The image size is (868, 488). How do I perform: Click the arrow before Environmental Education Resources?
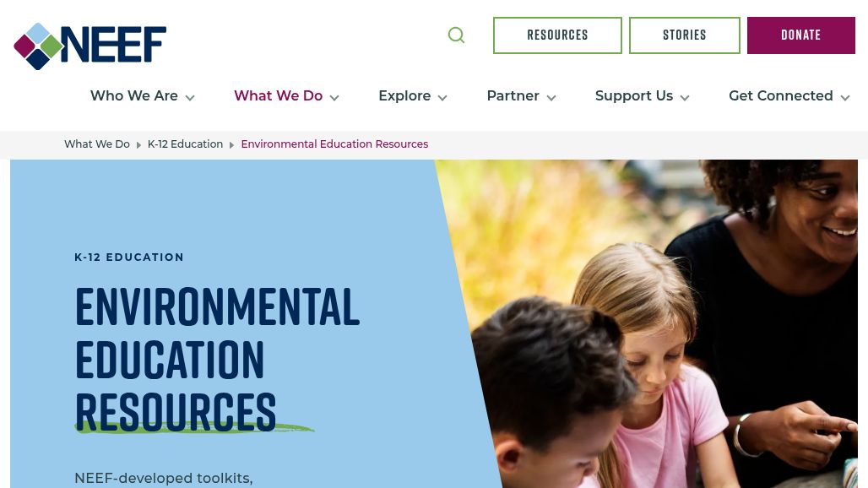click(231, 145)
